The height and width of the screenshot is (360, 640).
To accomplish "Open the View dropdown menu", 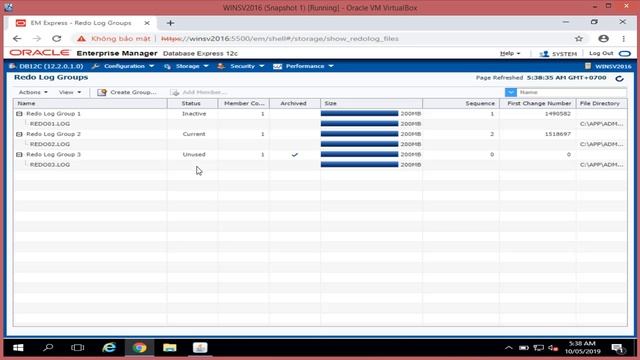I will pos(70,92).
